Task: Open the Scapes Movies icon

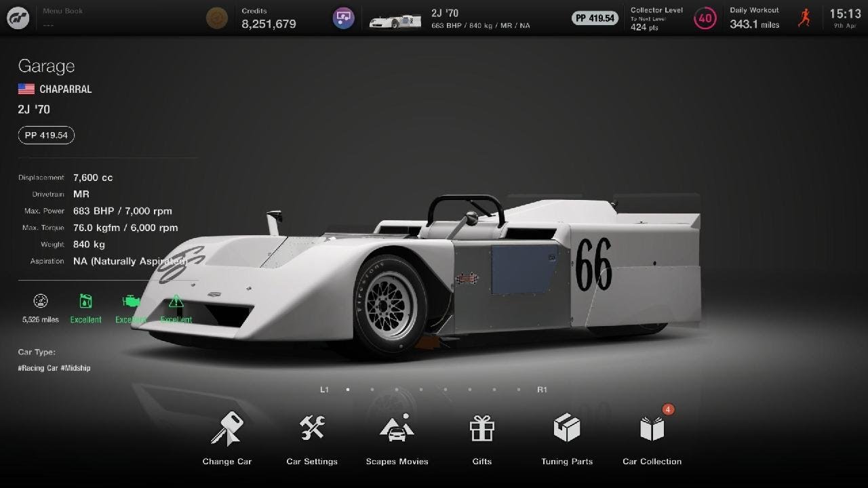Action: 397,428
